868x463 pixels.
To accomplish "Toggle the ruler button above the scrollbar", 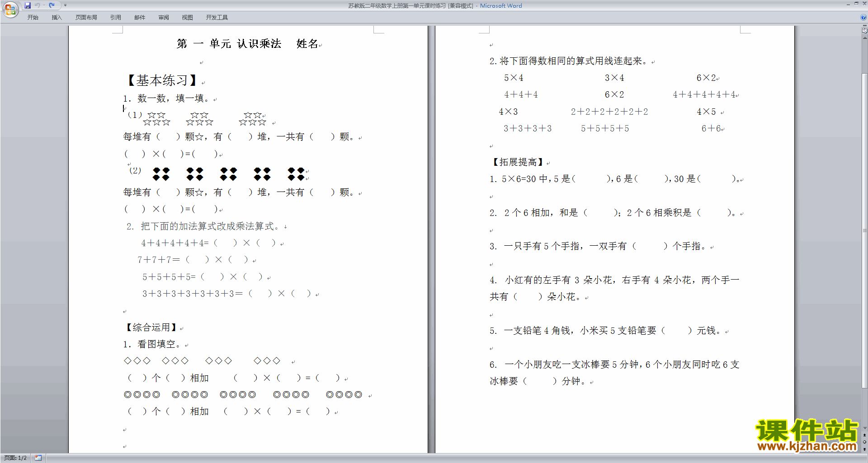I will tap(864, 31).
